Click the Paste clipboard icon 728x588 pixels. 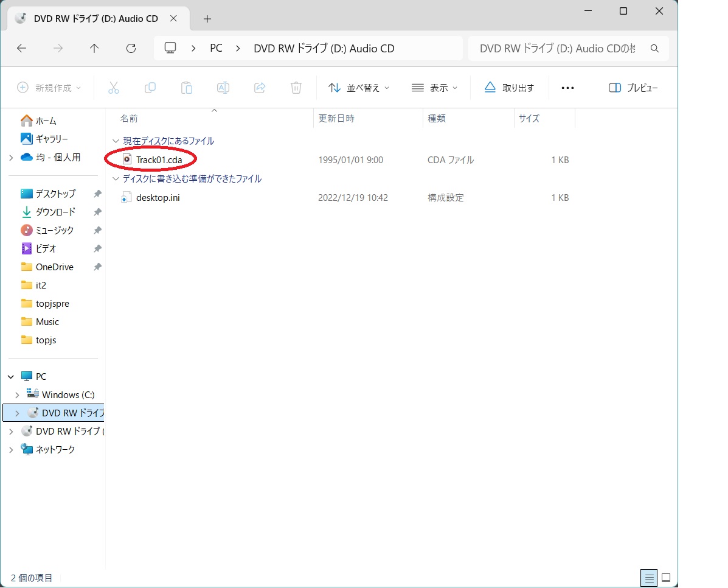(x=187, y=88)
